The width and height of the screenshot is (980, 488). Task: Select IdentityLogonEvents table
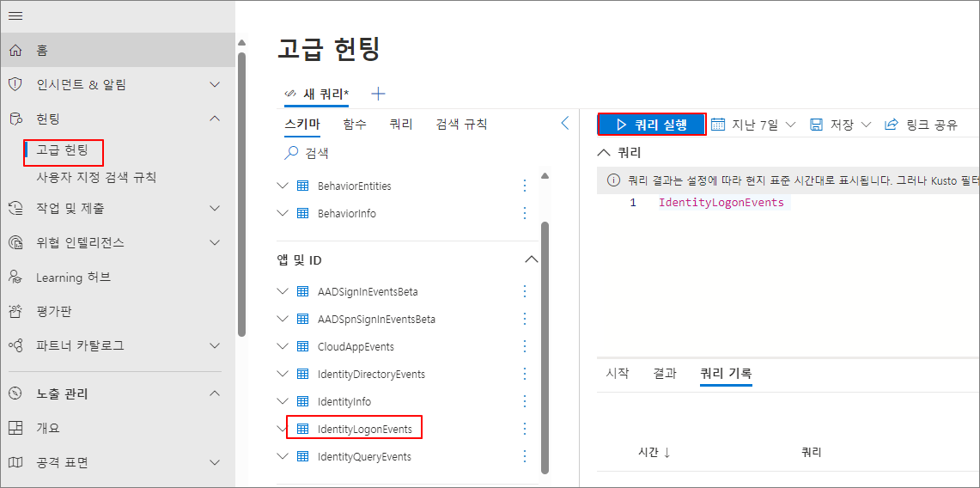point(365,430)
